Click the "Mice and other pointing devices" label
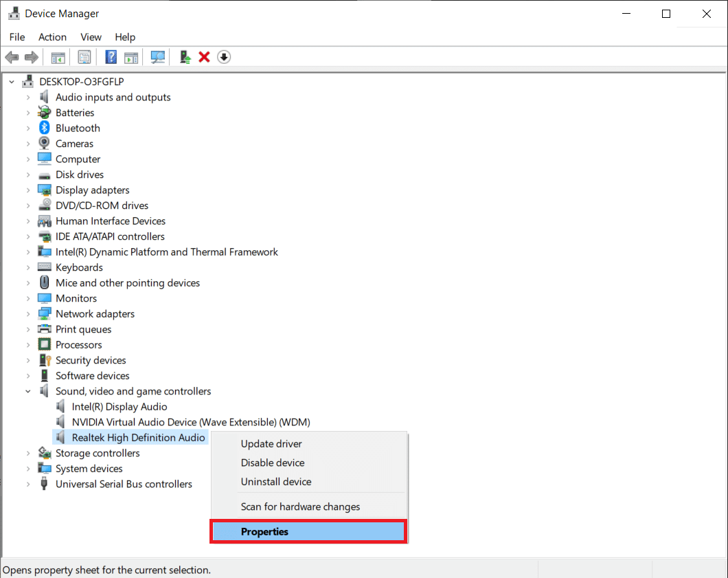 pos(128,282)
